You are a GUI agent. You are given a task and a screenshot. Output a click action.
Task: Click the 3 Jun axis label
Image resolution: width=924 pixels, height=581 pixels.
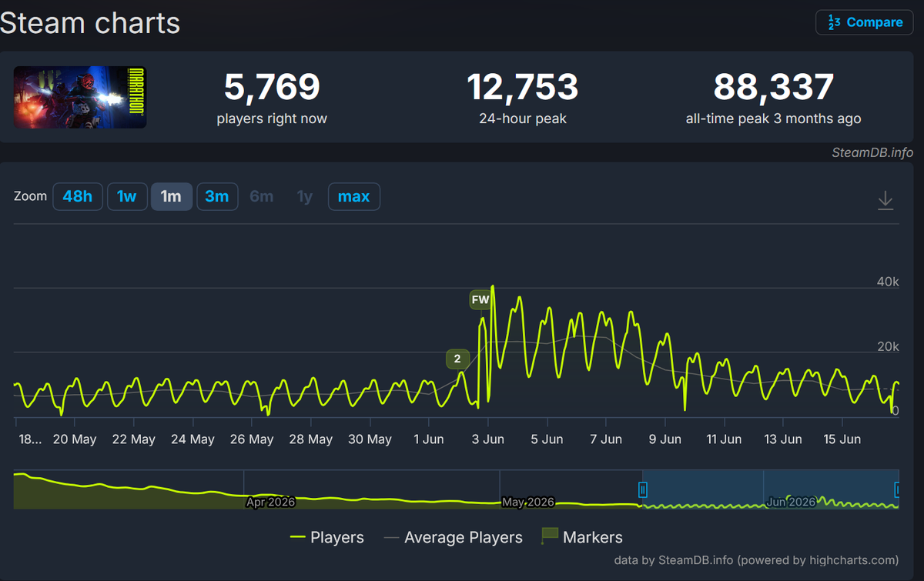[x=487, y=439]
